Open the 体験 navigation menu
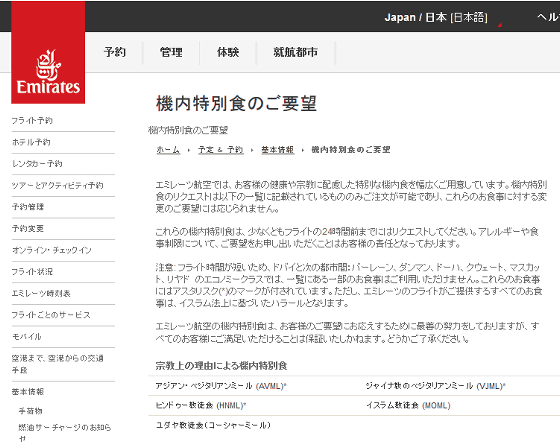560x442 pixels. (x=228, y=52)
